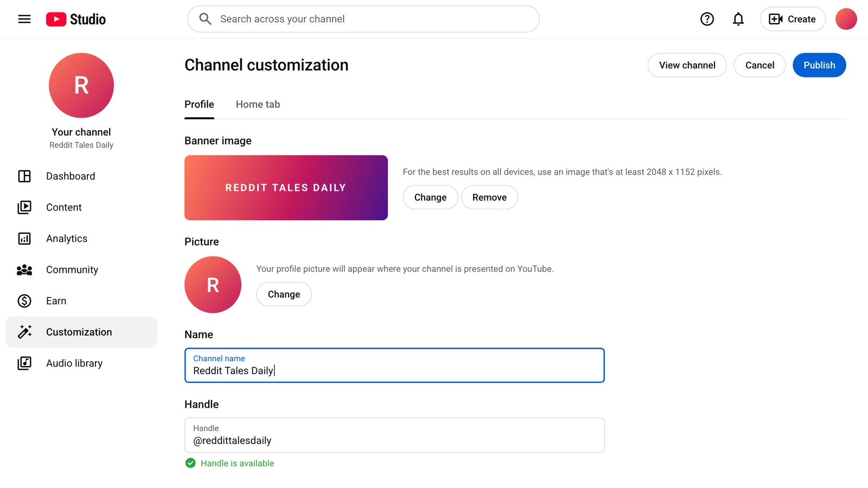The image size is (868, 488).
Task: Open the notifications bell
Action: [x=738, y=19]
